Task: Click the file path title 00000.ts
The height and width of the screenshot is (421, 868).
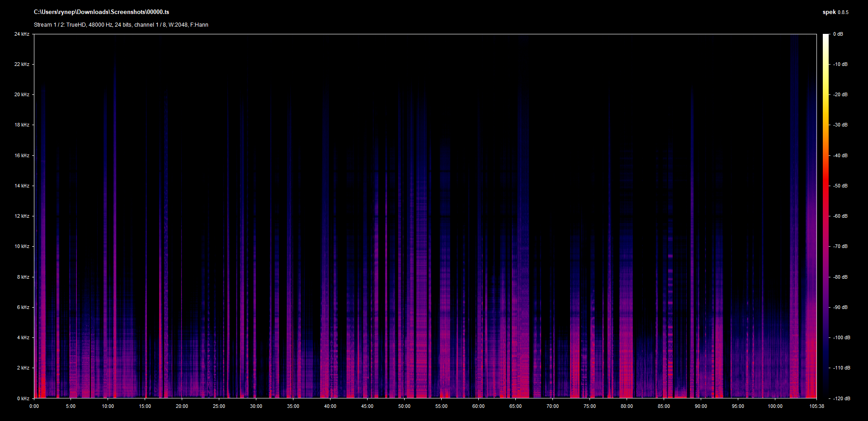Action: pos(101,12)
